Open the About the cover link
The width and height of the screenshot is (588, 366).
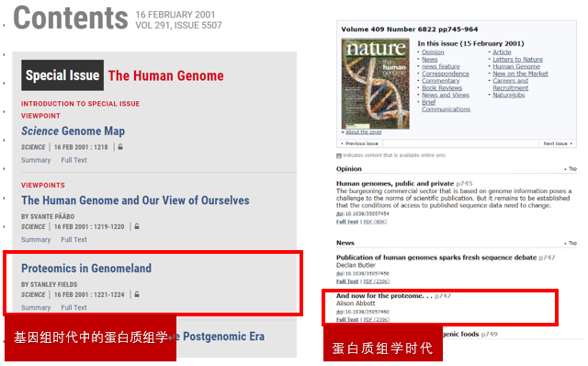pos(364,132)
